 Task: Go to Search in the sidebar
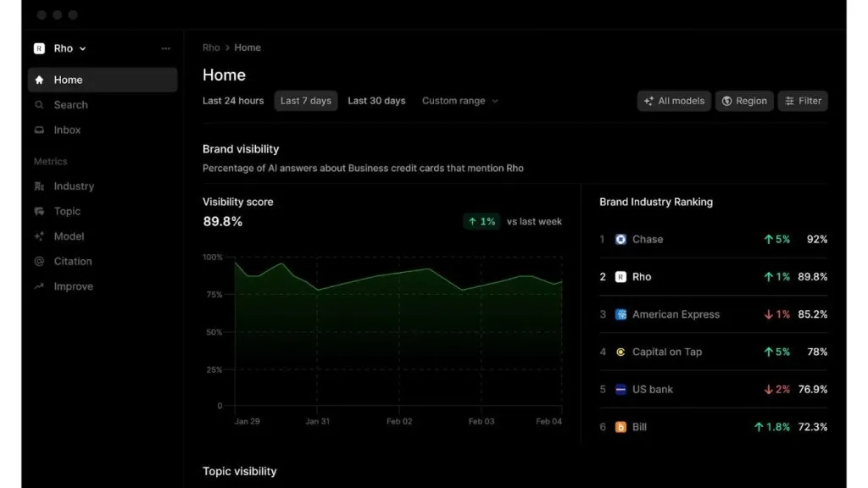click(x=103, y=104)
